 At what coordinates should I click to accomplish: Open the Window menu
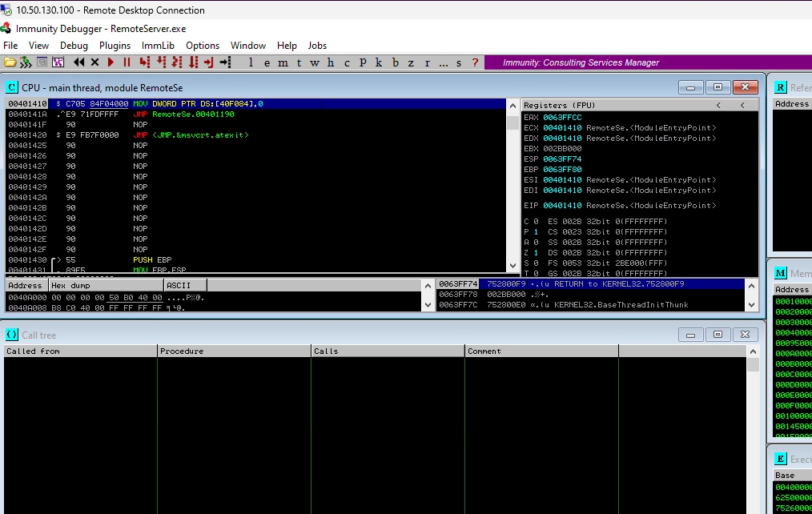248,46
